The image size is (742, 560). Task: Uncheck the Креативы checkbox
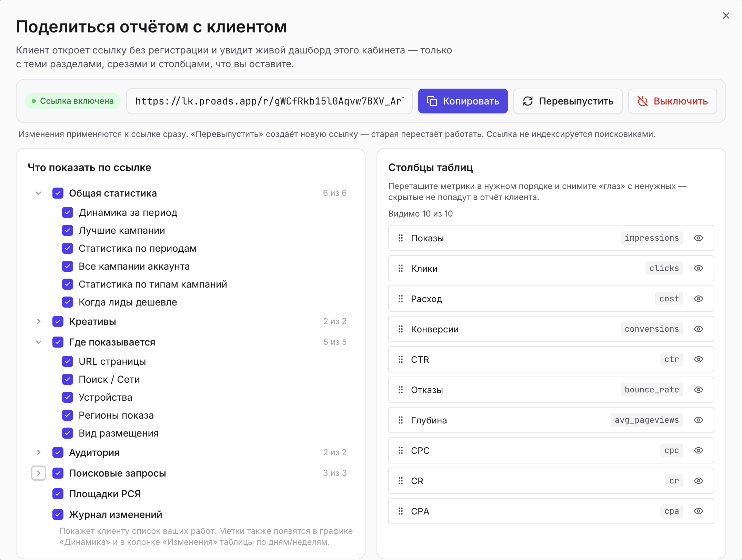(x=58, y=321)
